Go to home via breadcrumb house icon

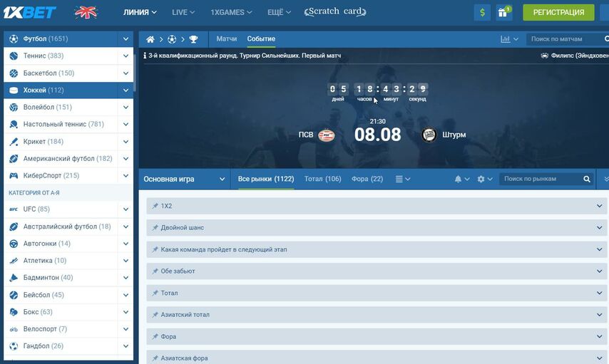pos(150,39)
